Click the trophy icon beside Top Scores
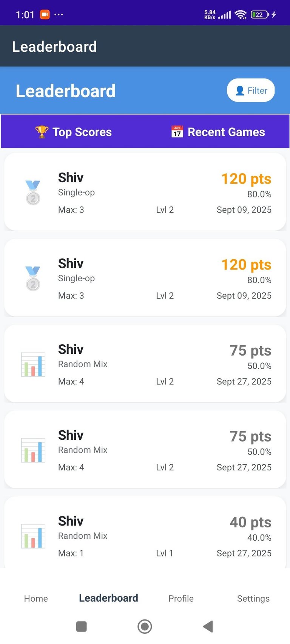The height and width of the screenshot is (644, 290). [42, 132]
